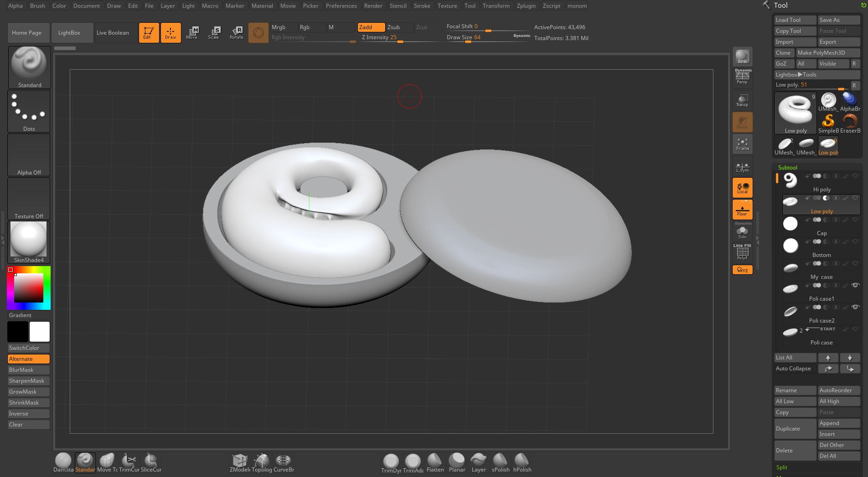Screen dimensions: 868x477
Task: Open the Standard brush picker
Action: click(29, 67)
